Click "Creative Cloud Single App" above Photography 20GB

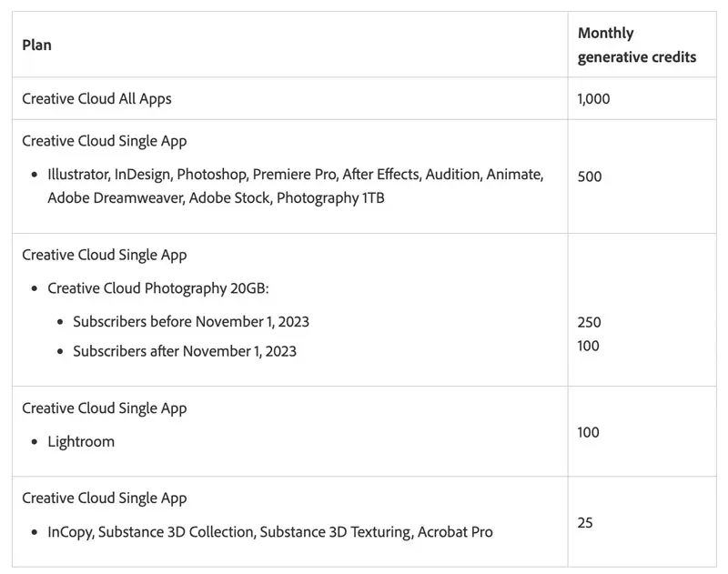point(105,255)
